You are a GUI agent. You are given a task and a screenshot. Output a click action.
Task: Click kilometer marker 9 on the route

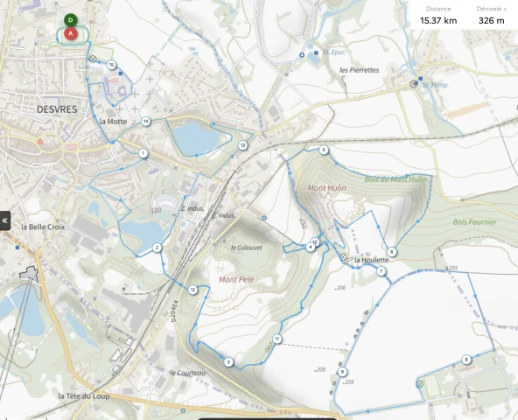coord(342,372)
